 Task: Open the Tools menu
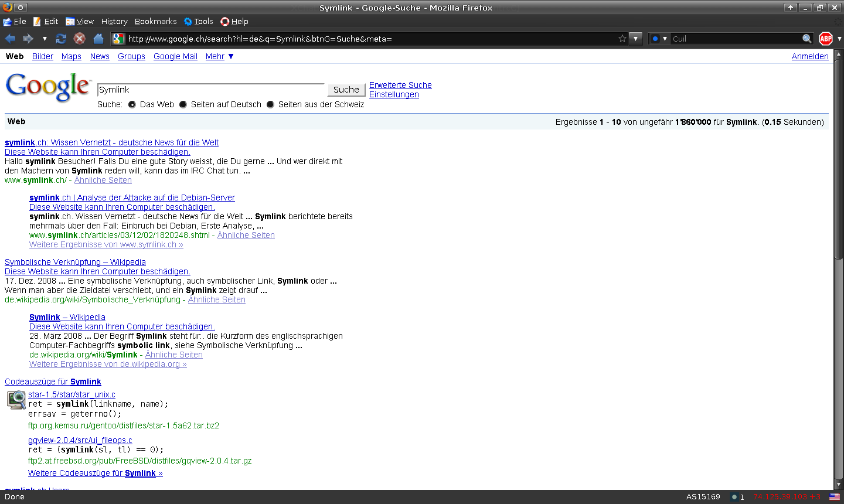[198, 22]
